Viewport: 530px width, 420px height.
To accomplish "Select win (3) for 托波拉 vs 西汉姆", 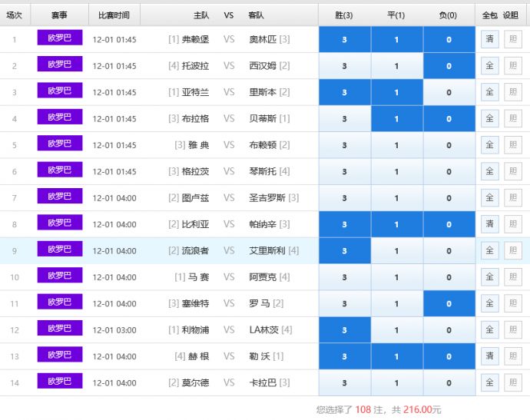I will [x=344, y=66].
